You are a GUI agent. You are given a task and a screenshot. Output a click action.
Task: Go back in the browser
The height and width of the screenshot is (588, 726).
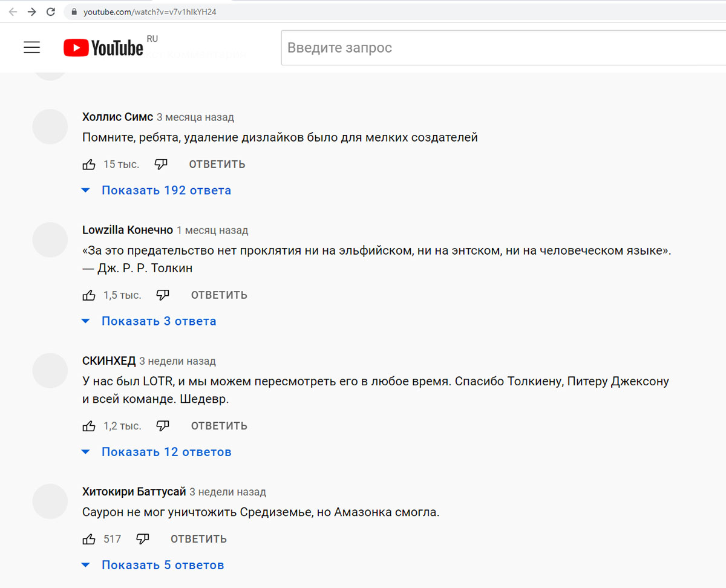point(13,11)
